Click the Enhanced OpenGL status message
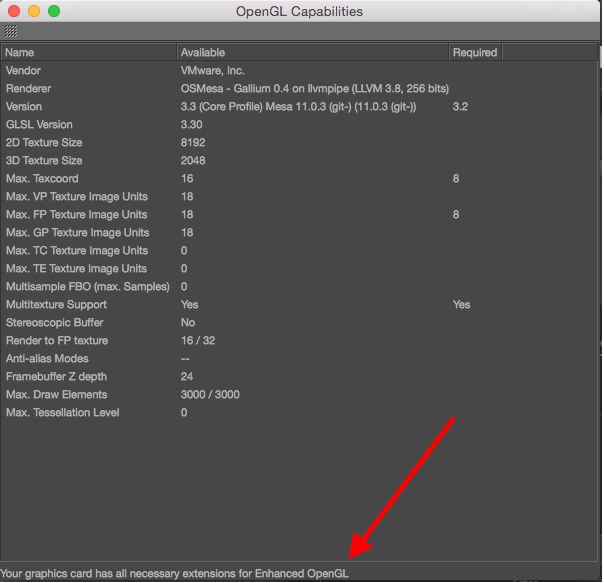This screenshot has width=604, height=583. (174, 574)
